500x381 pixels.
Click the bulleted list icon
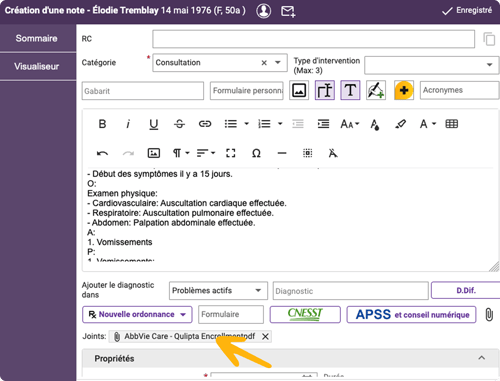click(230, 124)
